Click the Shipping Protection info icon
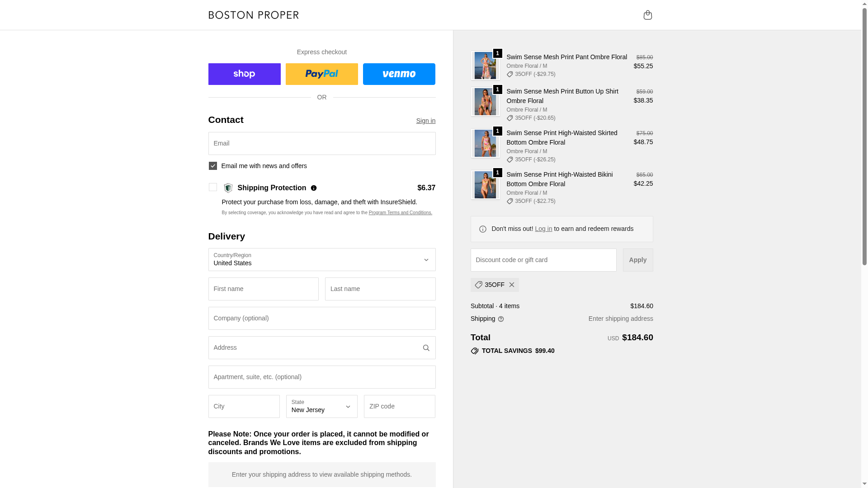The image size is (868, 488). click(x=314, y=188)
